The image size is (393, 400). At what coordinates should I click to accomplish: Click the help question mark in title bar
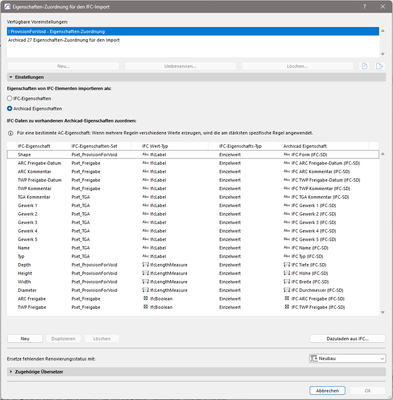(x=364, y=7)
